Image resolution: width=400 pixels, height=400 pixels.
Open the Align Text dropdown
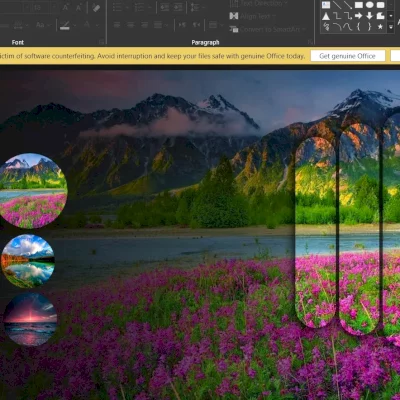252,16
